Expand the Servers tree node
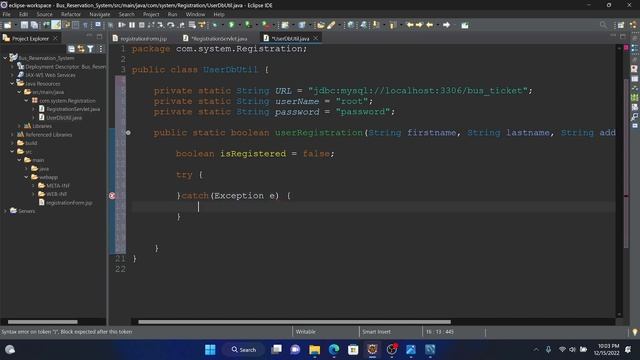640x360 pixels. pyautogui.click(x=5, y=211)
